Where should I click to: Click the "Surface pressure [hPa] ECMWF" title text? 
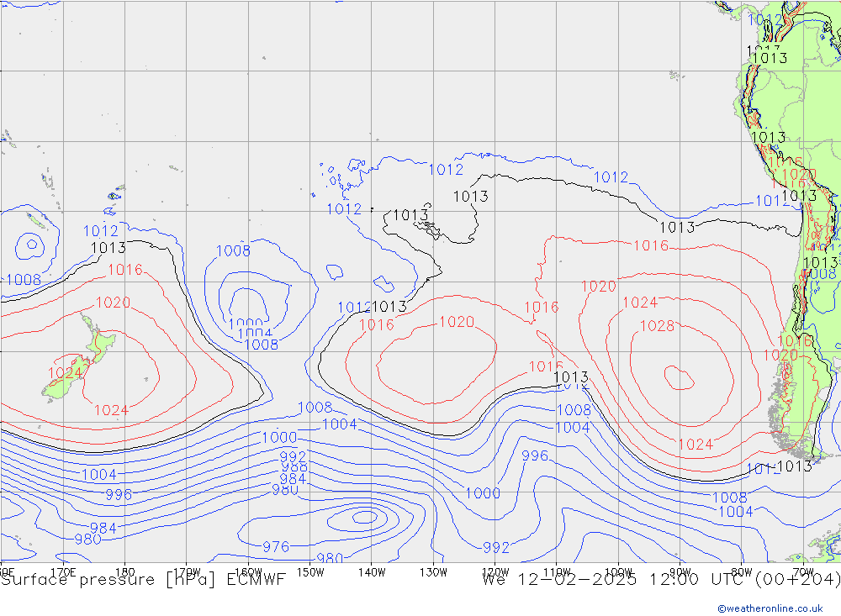143,580
